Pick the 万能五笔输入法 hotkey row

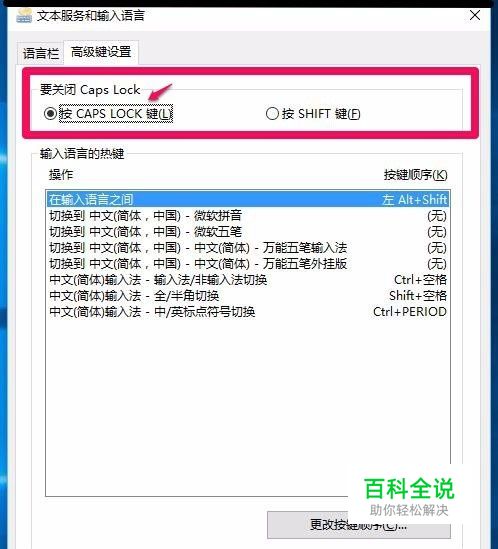tap(248, 248)
